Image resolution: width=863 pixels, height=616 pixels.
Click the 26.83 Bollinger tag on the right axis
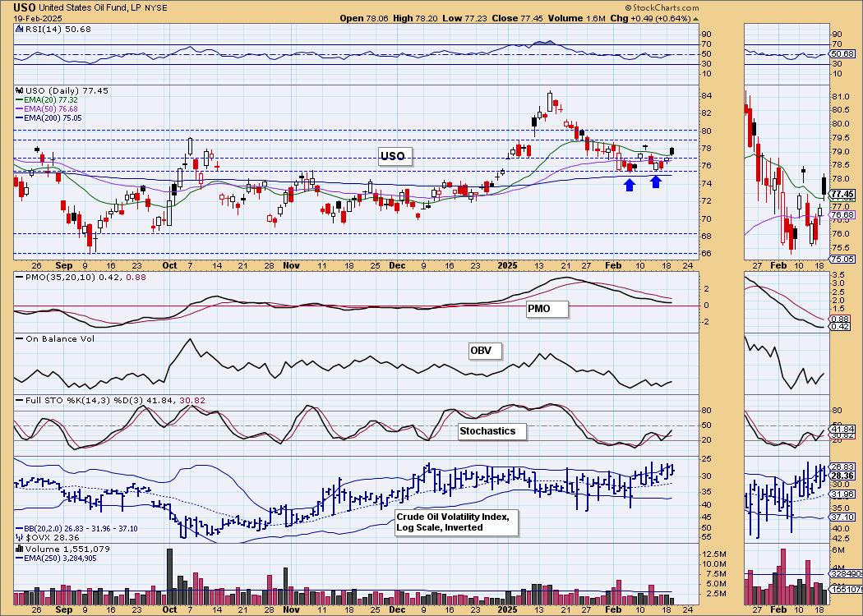point(843,467)
